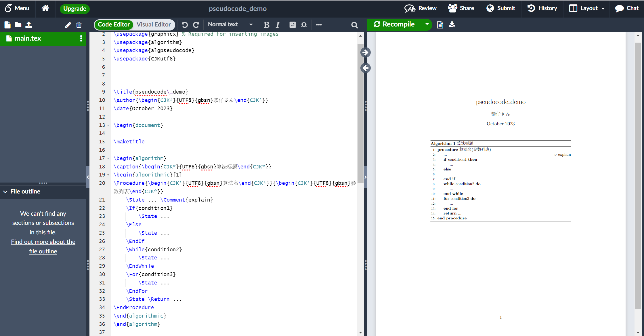Open the History panel

coord(542,8)
